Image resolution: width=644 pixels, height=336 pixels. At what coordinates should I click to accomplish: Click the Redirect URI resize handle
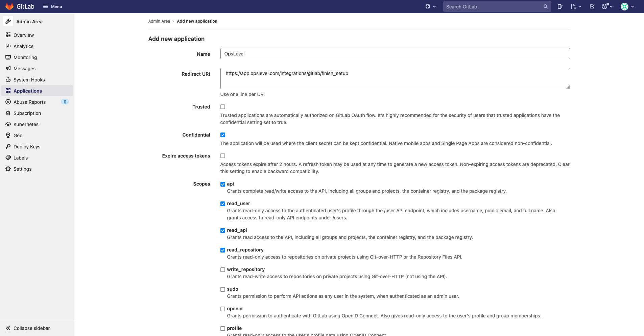coord(568,87)
